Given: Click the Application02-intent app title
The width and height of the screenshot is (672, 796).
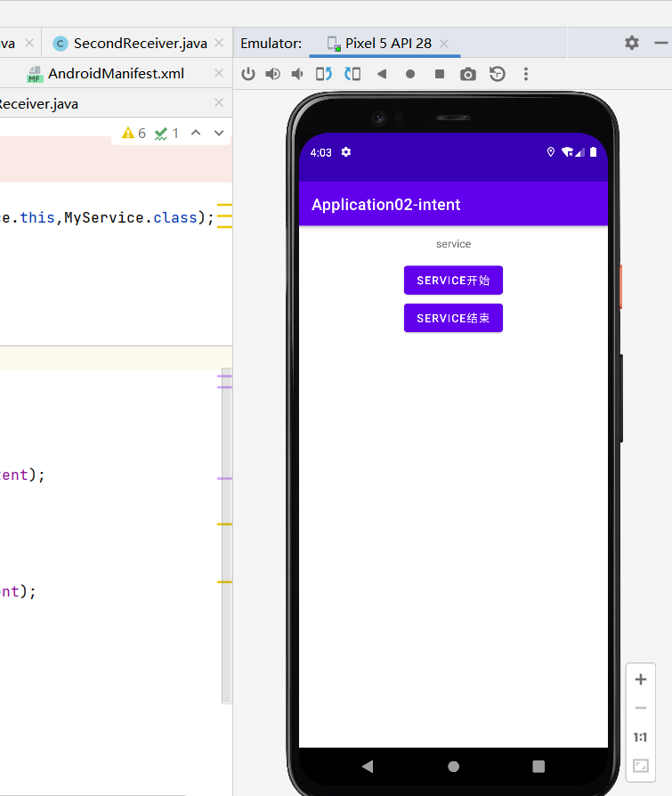Looking at the screenshot, I should click(x=385, y=205).
